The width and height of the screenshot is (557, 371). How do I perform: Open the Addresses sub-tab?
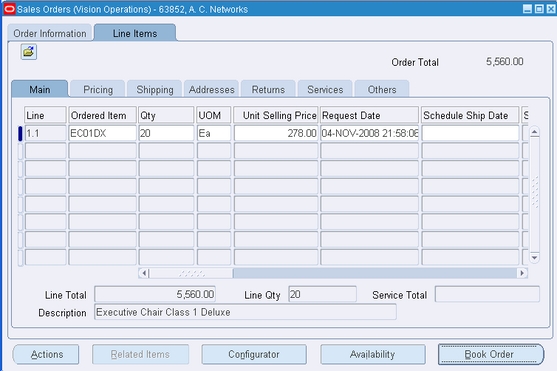click(211, 89)
